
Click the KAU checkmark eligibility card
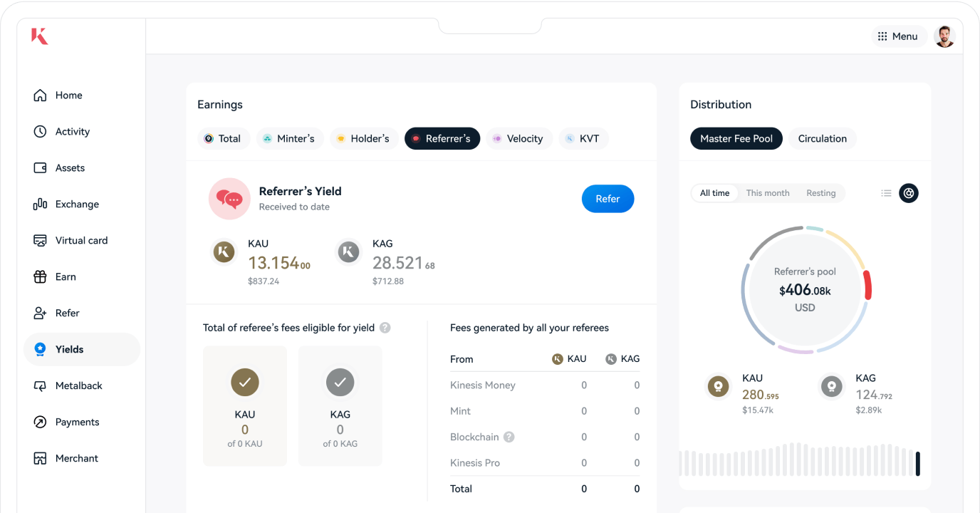245,406
